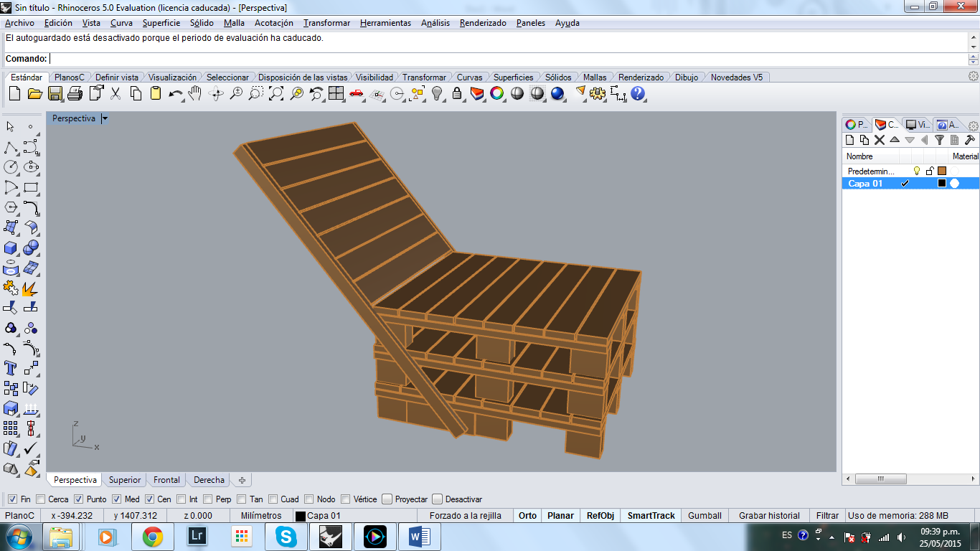This screenshot has height=551, width=980.
Task: Open Layers via toolbar layer icon
Action: tap(477, 93)
